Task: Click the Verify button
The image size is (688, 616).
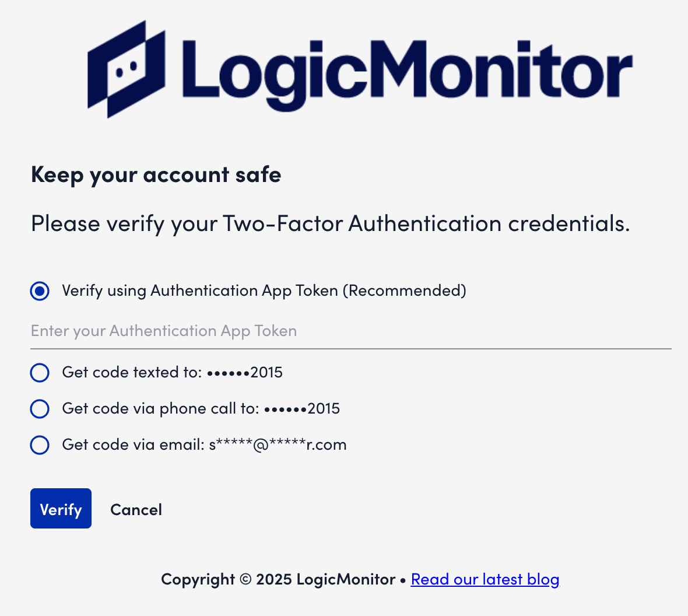Action: pyautogui.click(x=61, y=508)
